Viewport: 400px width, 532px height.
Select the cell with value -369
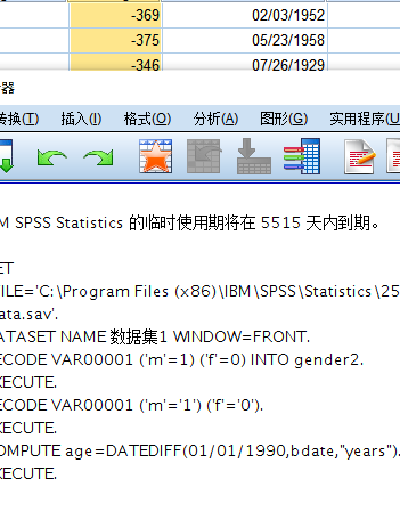[x=116, y=15]
